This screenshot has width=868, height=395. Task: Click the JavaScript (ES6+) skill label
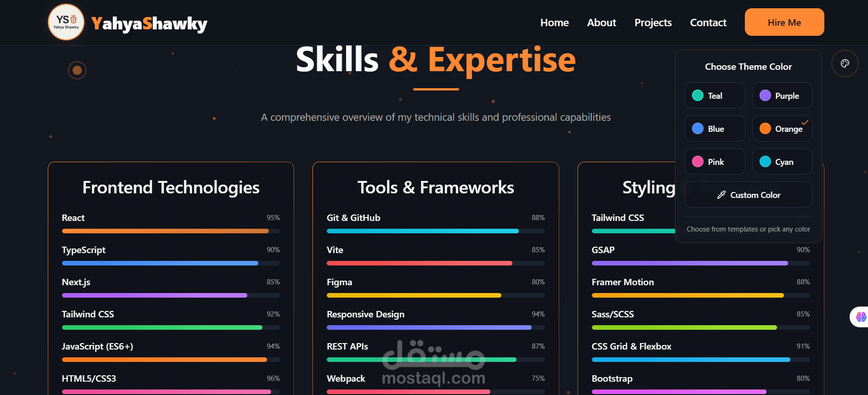pyautogui.click(x=97, y=346)
